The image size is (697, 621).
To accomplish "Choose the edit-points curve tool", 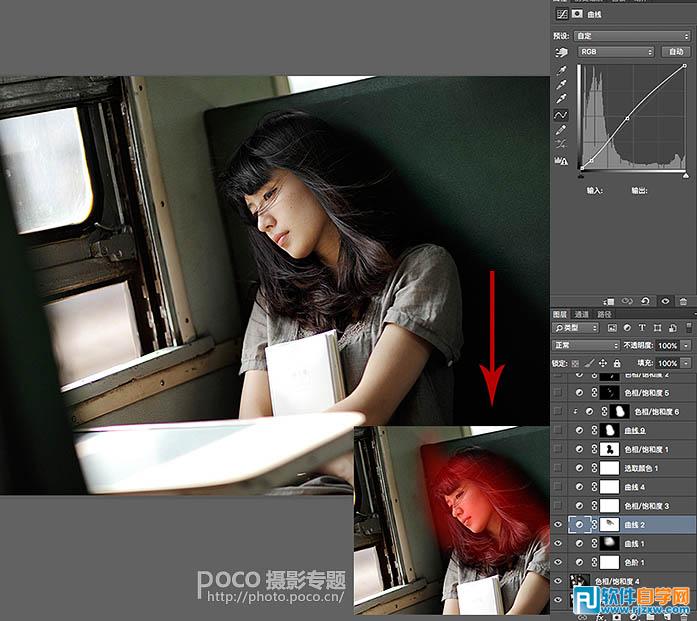I will click(561, 115).
